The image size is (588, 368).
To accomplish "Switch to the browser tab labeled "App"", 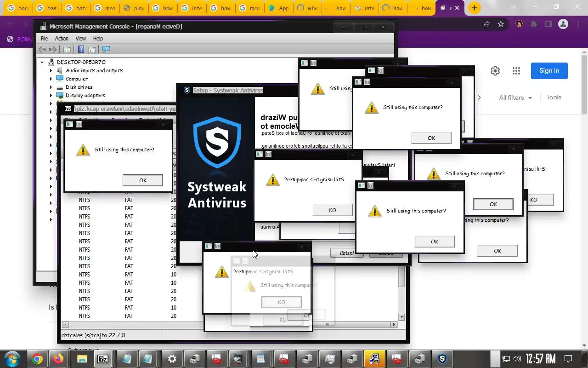I will click(279, 8).
